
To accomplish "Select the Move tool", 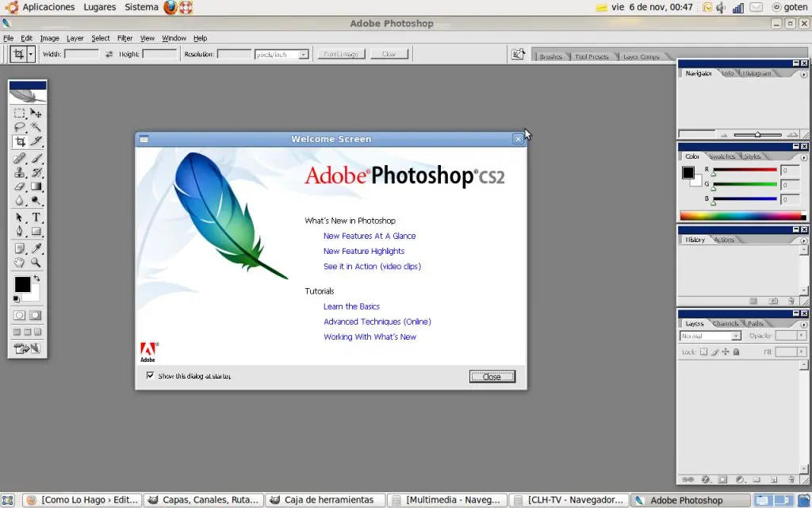I will click(36, 113).
